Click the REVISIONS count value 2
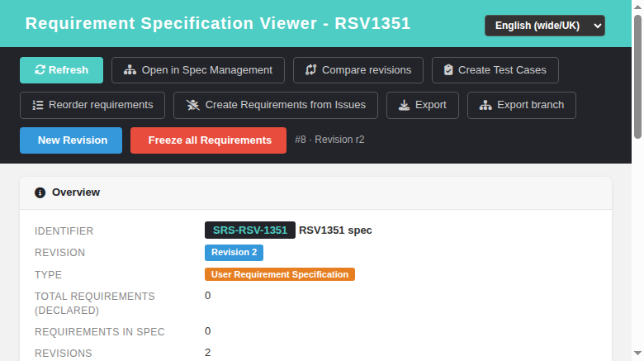644x361 pixels. click(208, 353)
